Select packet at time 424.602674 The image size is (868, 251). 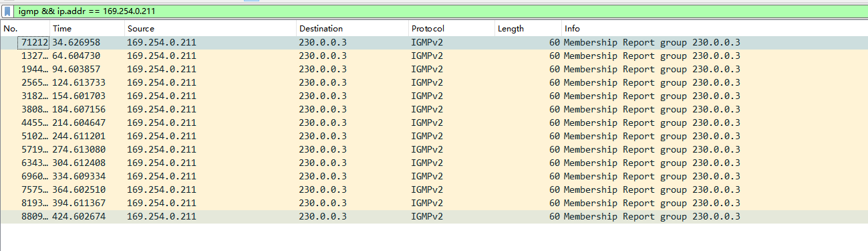tap(434, 216)
